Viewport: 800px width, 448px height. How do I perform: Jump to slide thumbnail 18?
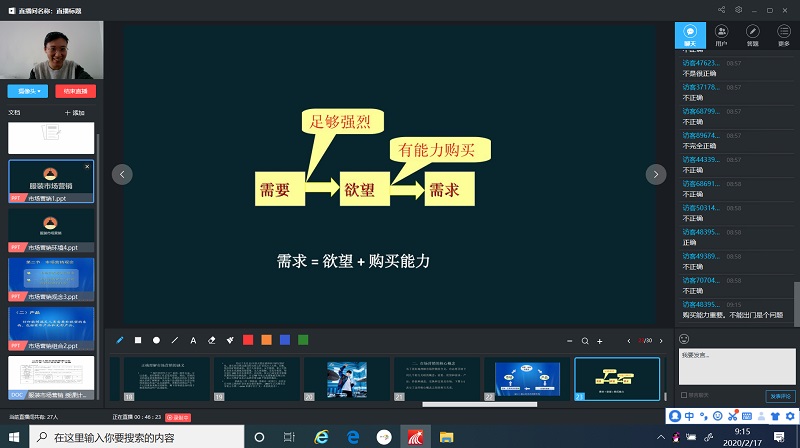(167, 379)
